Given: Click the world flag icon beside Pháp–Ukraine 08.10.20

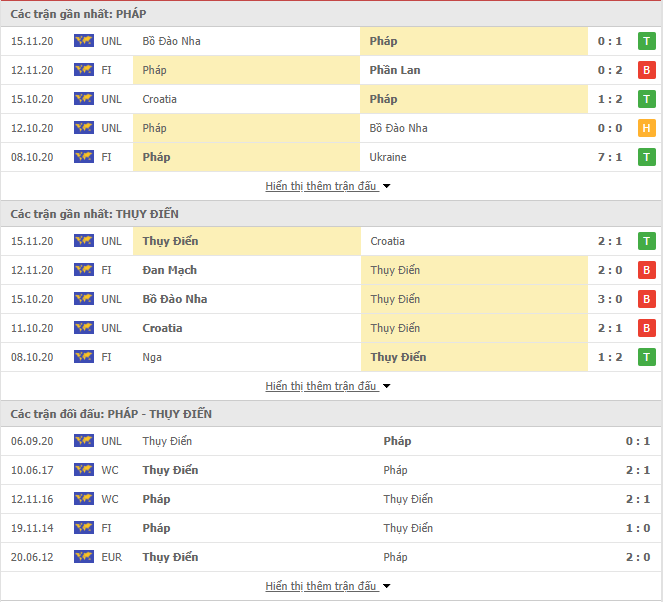Looking at the screenshot, I should tap(84, 157).
